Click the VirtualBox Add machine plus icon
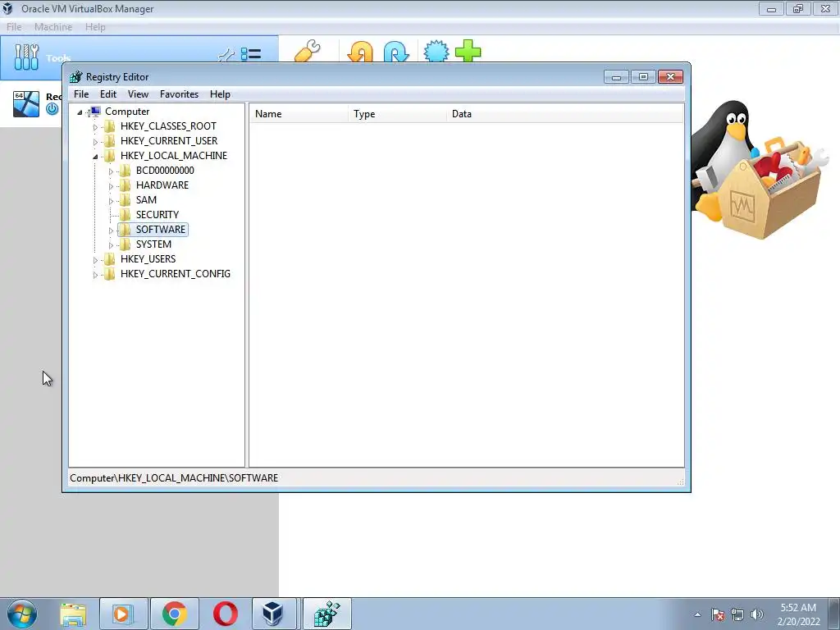 click(468, 51)
